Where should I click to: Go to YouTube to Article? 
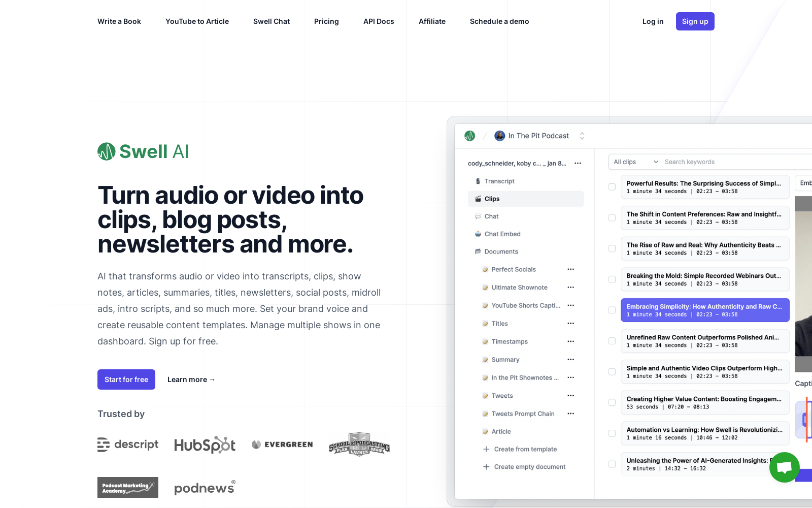[197, 21]
